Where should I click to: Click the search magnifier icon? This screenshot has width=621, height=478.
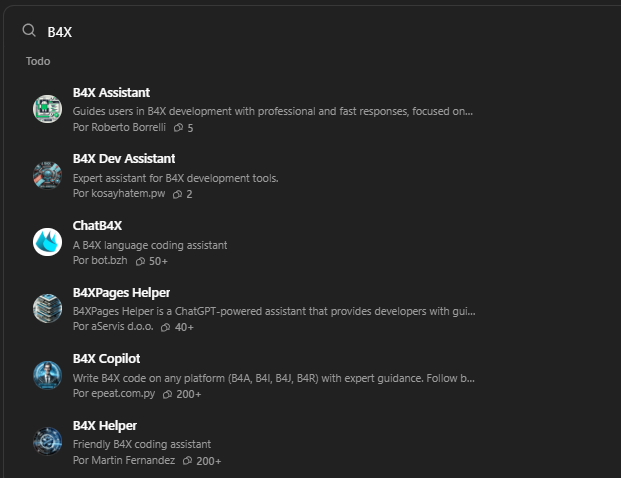tap(29, 31)
